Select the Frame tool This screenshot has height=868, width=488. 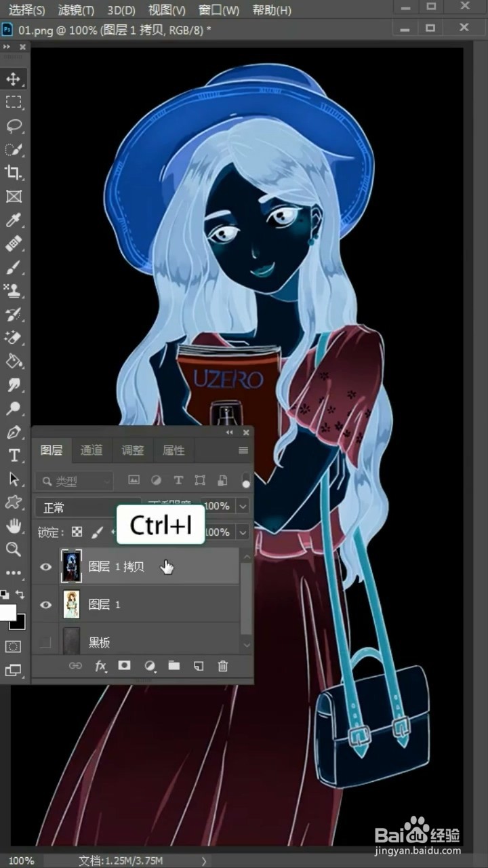[14, 197]
